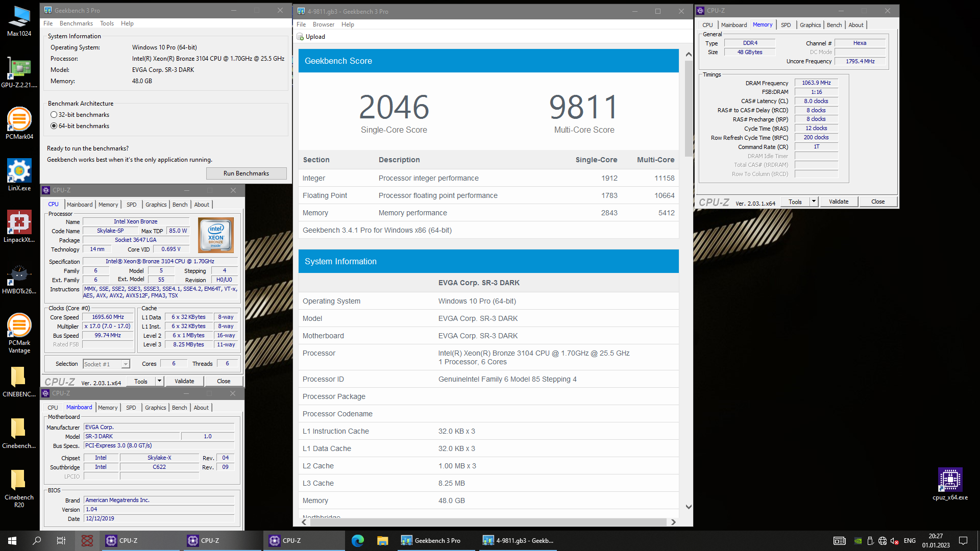
Task: Click the DRAM Frequency value 1063.9 MHz
Action: pos(816,83)
